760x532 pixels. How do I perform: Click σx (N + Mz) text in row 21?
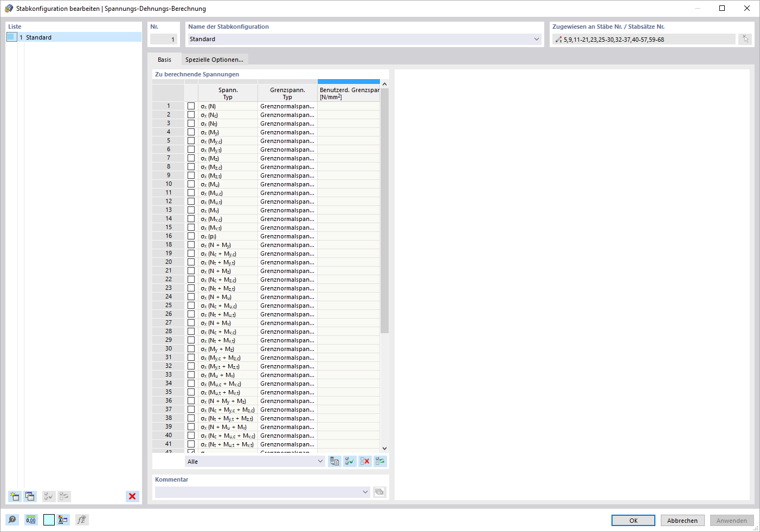(x=216, y=271)
